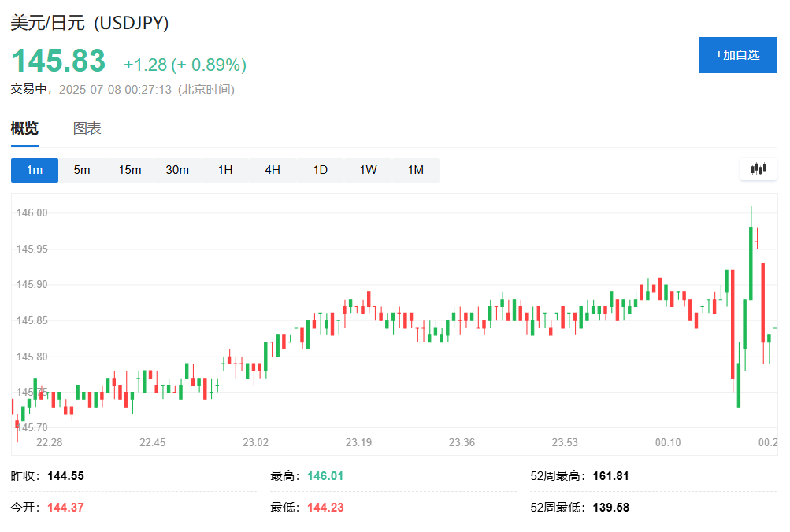Click the 交易中 trading status label

pos(28,89)
